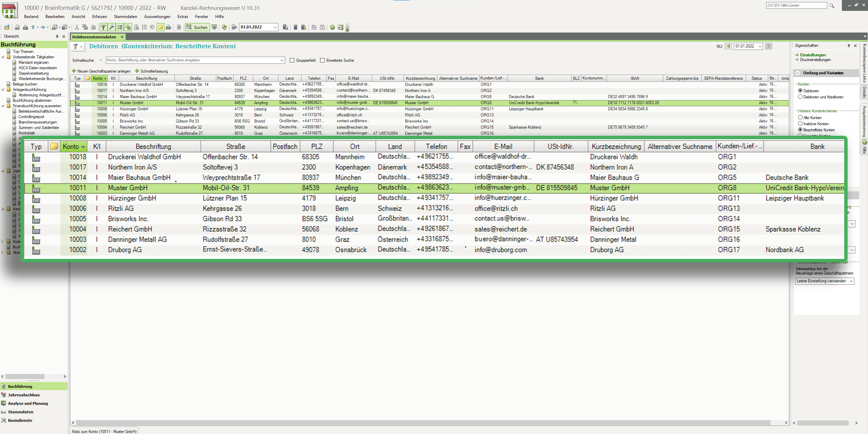Select the Belege buchen tree item
Image resolution: width=868 pixels, height=434 pixels.
pos(25,84)
